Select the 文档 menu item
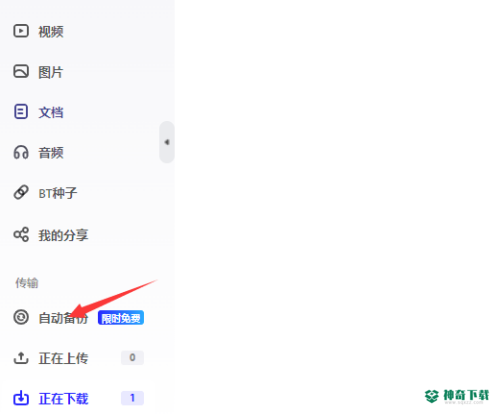This screenshot has height=414, width=500. point(51,112)
